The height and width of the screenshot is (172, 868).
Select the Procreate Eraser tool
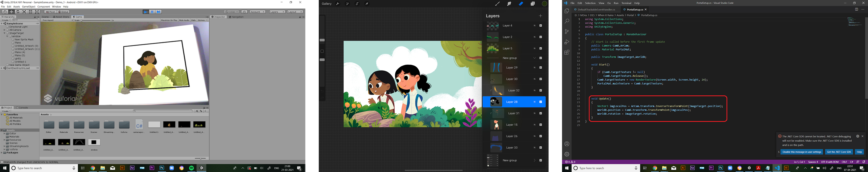pos(521,4)
